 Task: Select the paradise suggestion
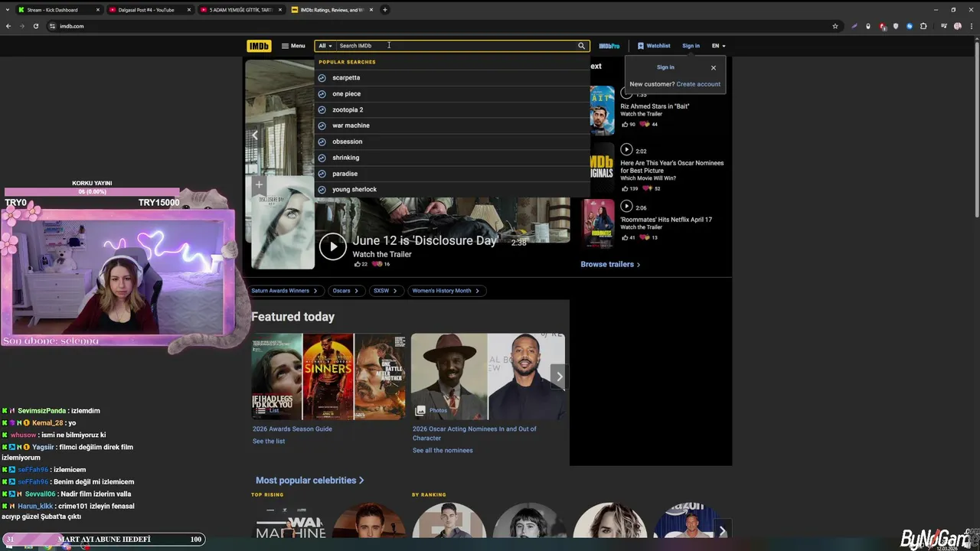452,174
